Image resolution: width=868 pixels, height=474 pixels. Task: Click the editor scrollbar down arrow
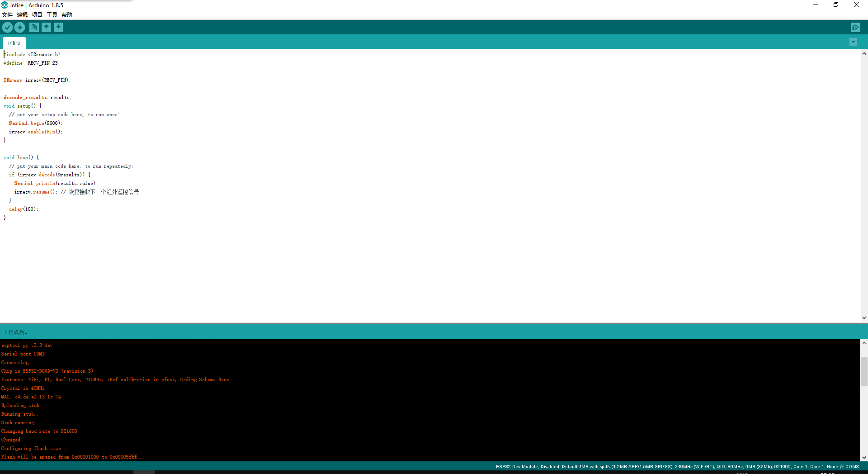[x=864, y=318]
